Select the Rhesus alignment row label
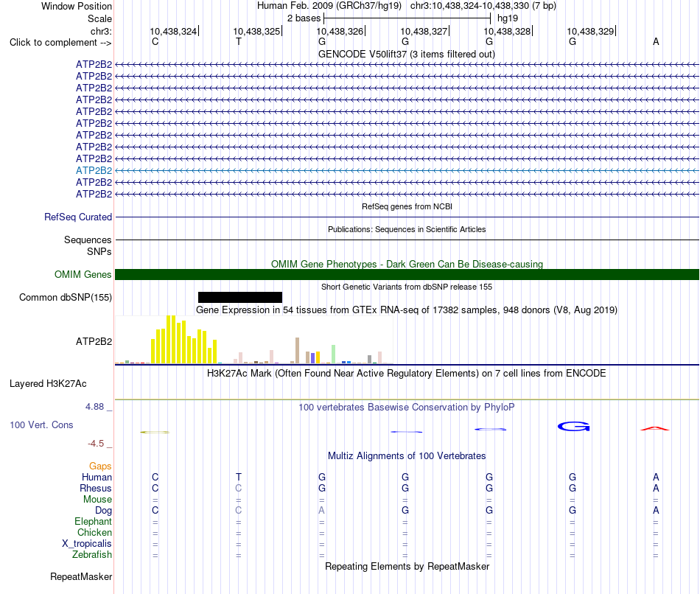700x594 pixels. [x=96, y=488]
